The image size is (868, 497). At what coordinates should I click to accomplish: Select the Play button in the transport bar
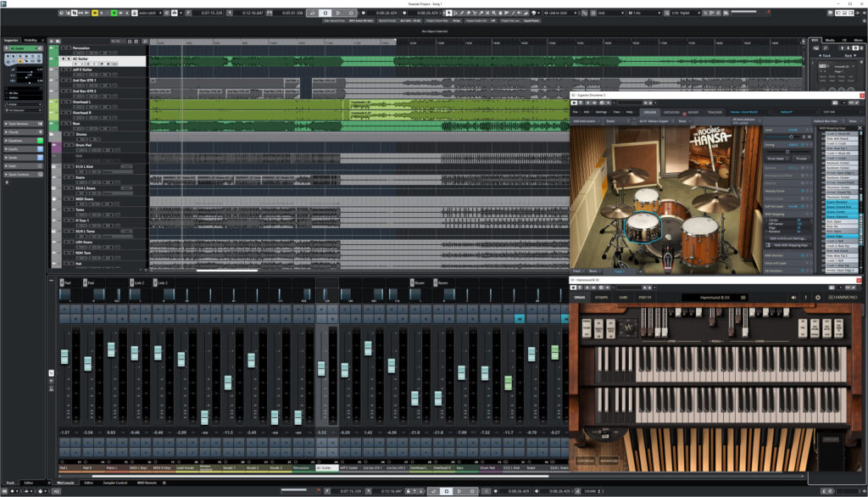[x=337, y=13]
